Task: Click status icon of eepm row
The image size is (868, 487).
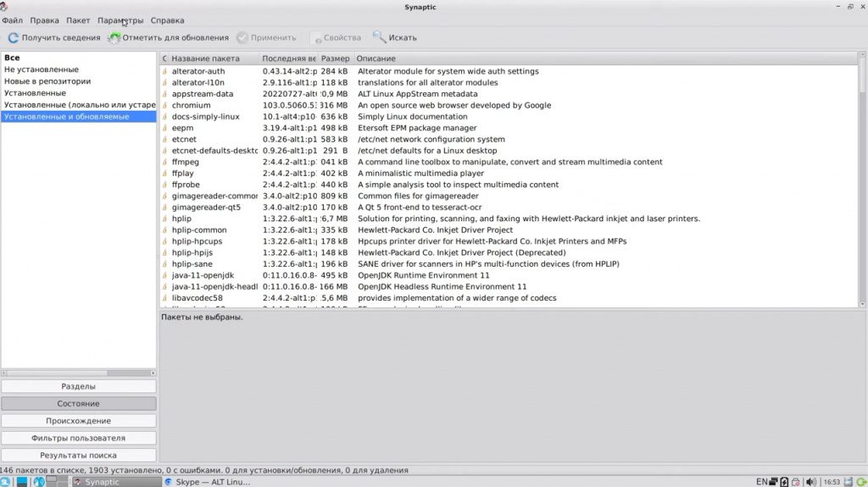Action: (164, 128)
